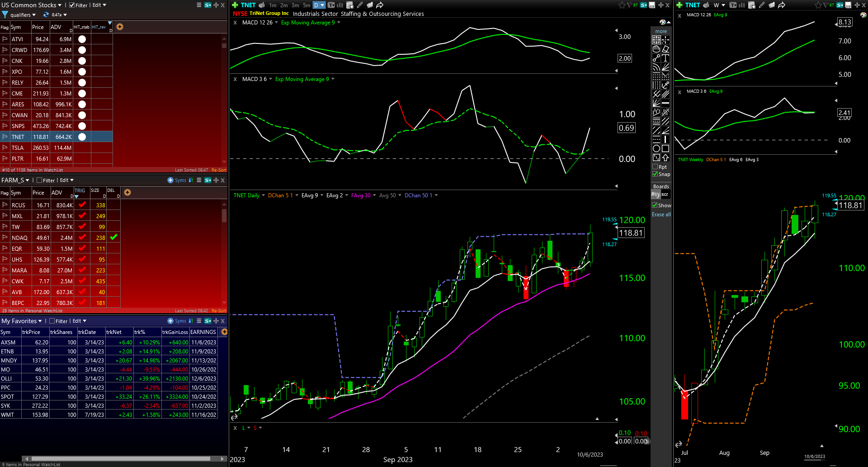Open the pencil drawing icon in daily chart toolbar

point(360,5)
